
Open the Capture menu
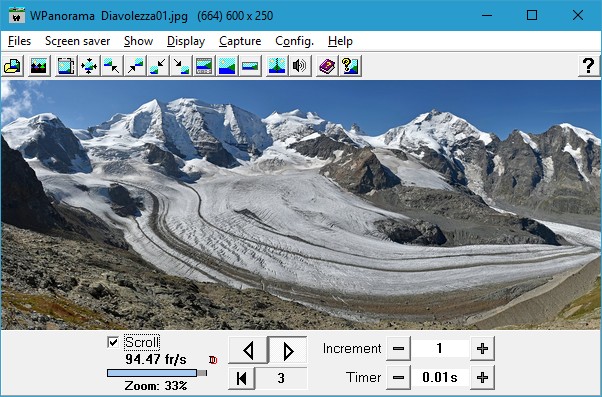click(240, 41)
